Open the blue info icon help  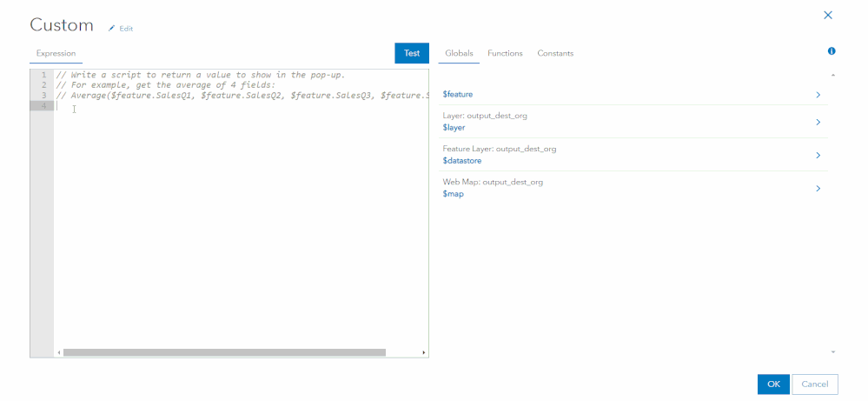832,51
